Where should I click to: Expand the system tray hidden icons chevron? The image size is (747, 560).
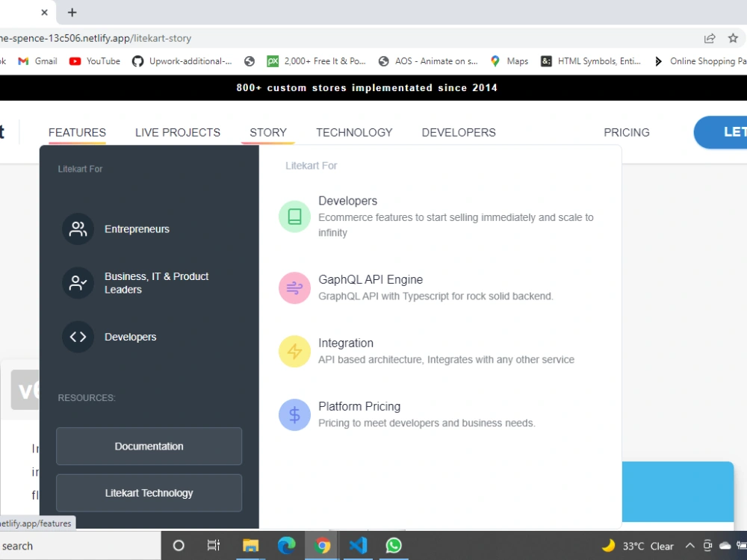click(x=689, y=546)
